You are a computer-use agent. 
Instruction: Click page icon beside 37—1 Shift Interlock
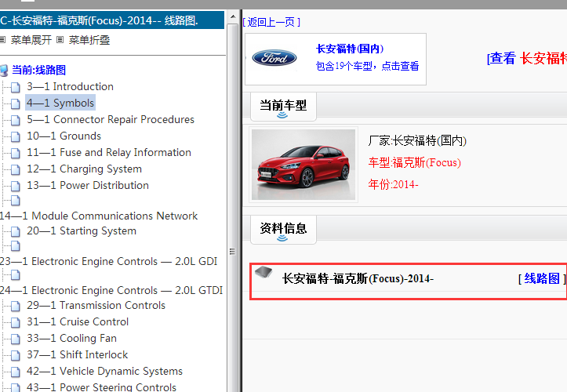tap(15, 355)
